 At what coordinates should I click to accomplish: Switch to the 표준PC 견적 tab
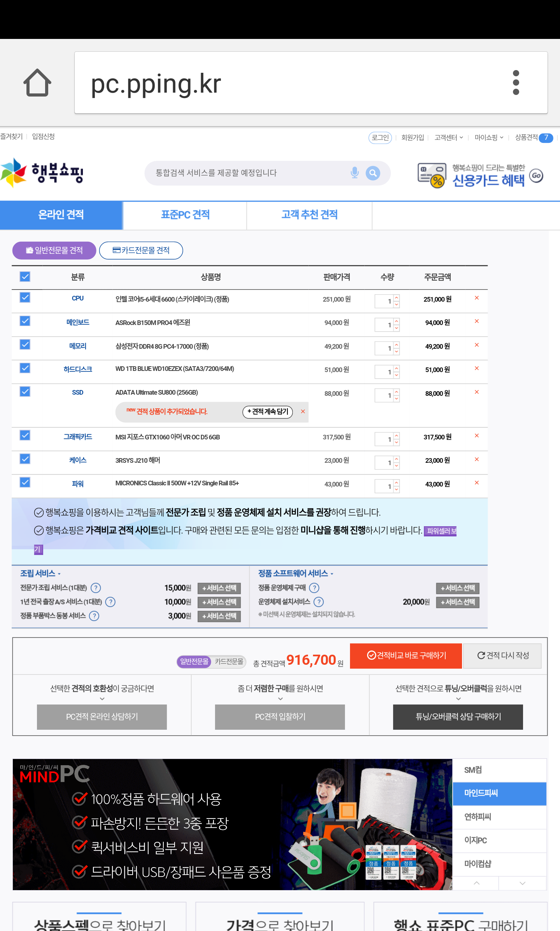click(185, 215)
